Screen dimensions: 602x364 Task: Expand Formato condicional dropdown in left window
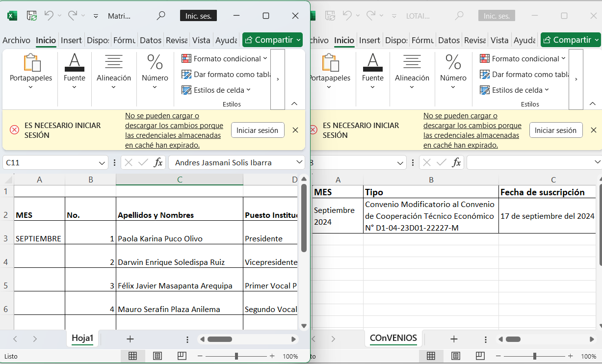[x=224, y=59]
